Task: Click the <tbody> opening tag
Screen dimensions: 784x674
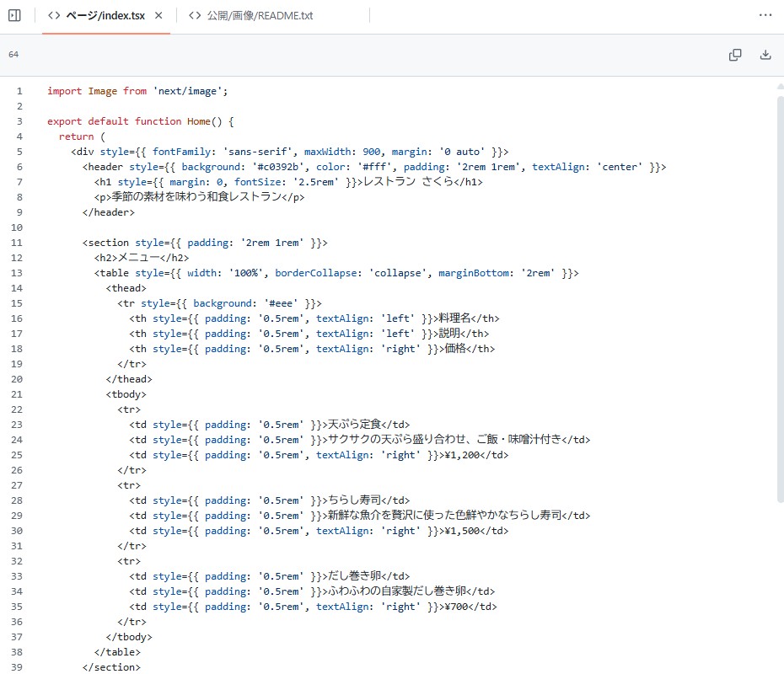Action: coord(126,394)
